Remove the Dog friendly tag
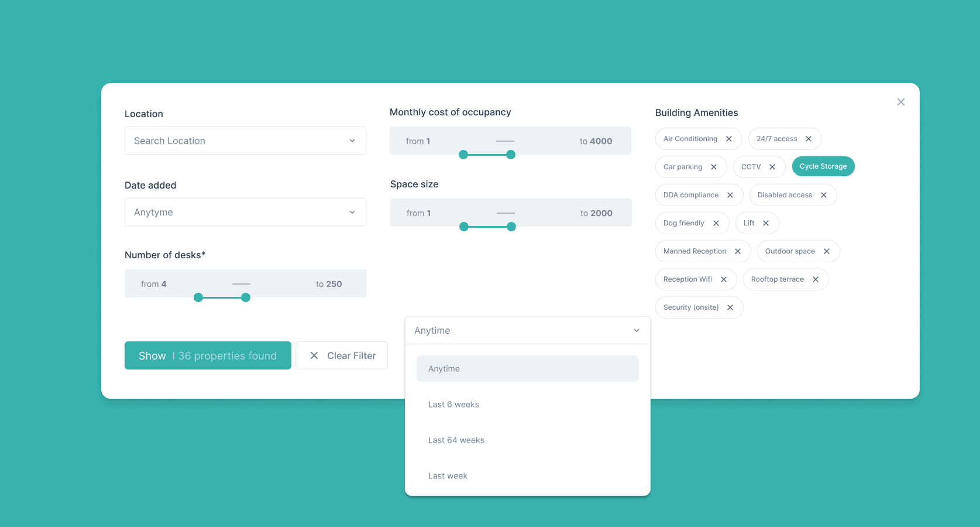This screenshot has height=527, width=980. coord(716,223)
